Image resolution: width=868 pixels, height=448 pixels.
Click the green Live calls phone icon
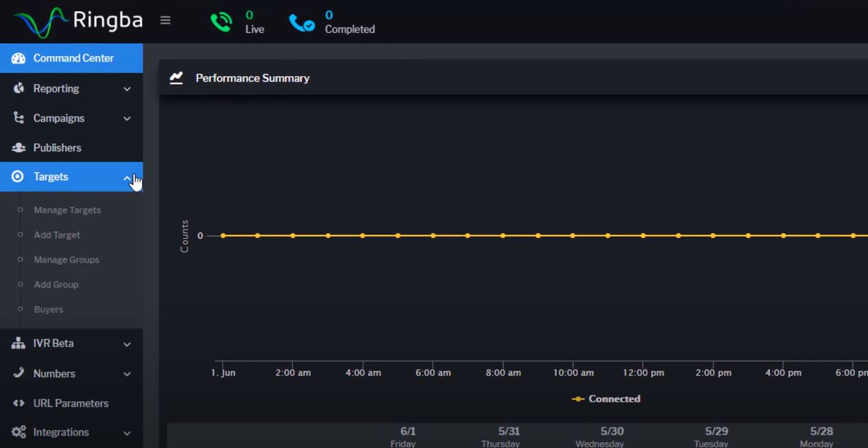click(221, 22)
